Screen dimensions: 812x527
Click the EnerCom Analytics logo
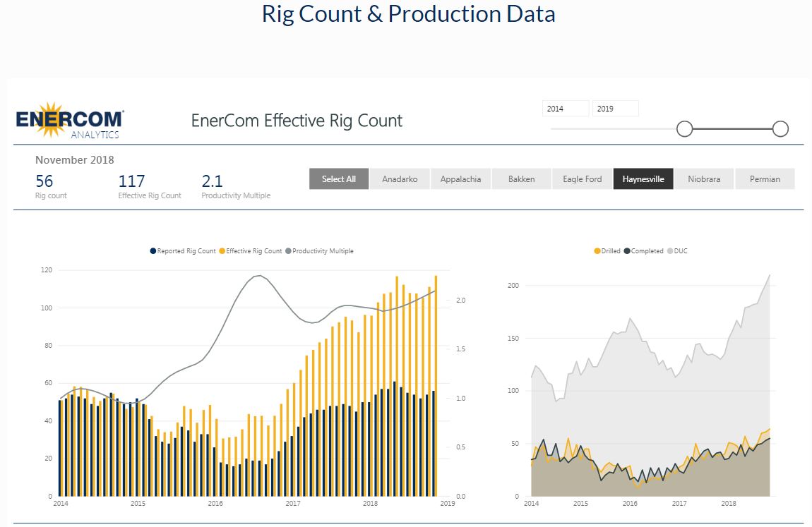pyautogui.click(x=70, y=120)
